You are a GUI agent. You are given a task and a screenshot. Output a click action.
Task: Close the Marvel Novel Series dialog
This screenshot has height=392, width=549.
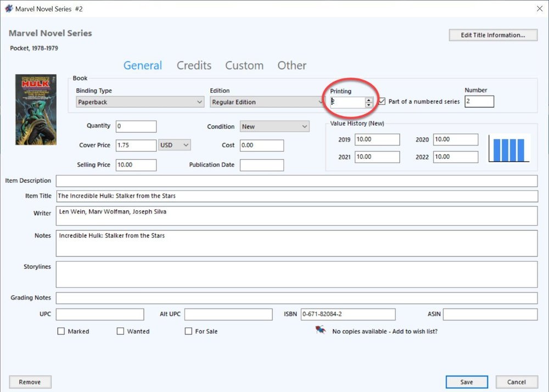pyautogui.click(x=540, y=9)
